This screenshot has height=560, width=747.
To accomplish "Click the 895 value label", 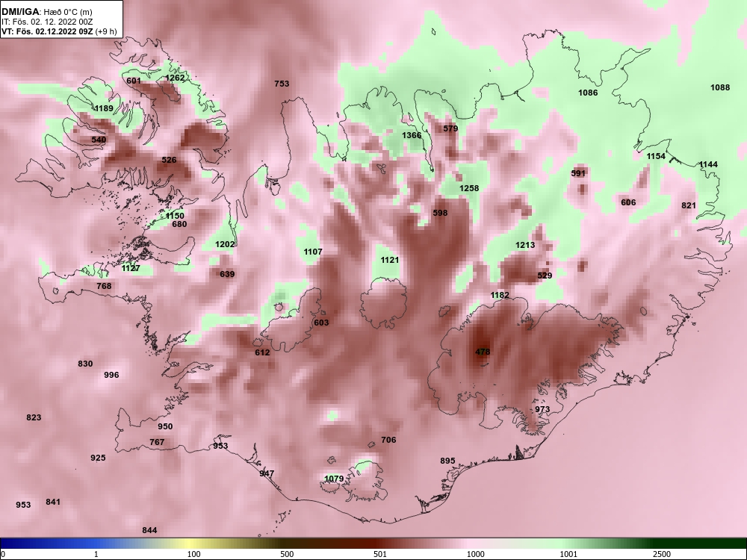I will [447, 461].
